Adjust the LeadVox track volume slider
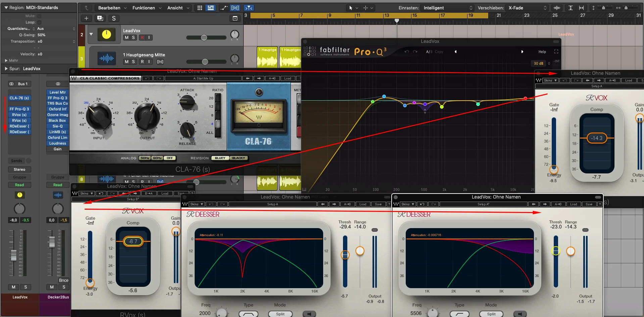This screenshot has width=644, height=317. [204, 38]
